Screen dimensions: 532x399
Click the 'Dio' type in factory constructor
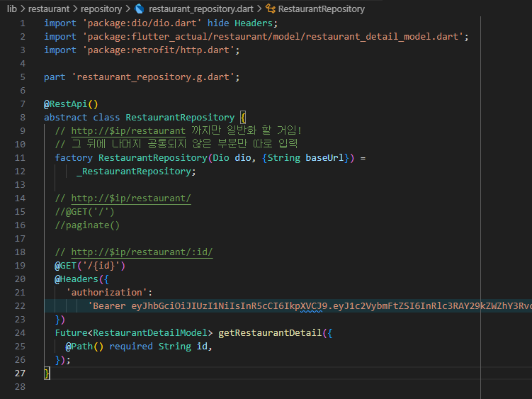(x=221, y=158)
